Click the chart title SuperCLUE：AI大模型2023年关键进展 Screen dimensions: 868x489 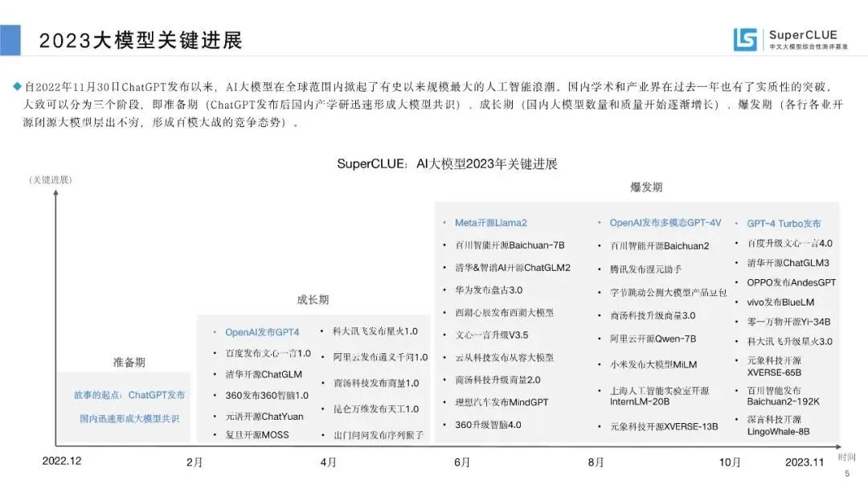(447, 163)
